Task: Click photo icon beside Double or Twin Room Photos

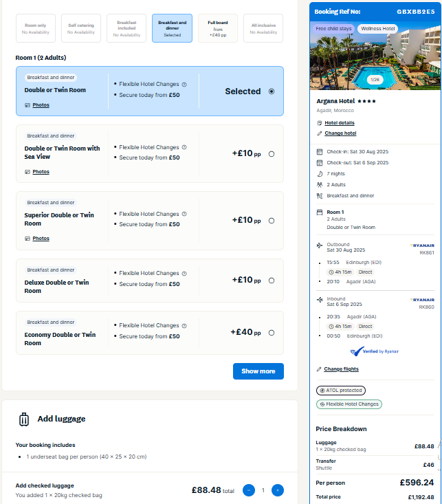Action: click(x=27, y=105)
